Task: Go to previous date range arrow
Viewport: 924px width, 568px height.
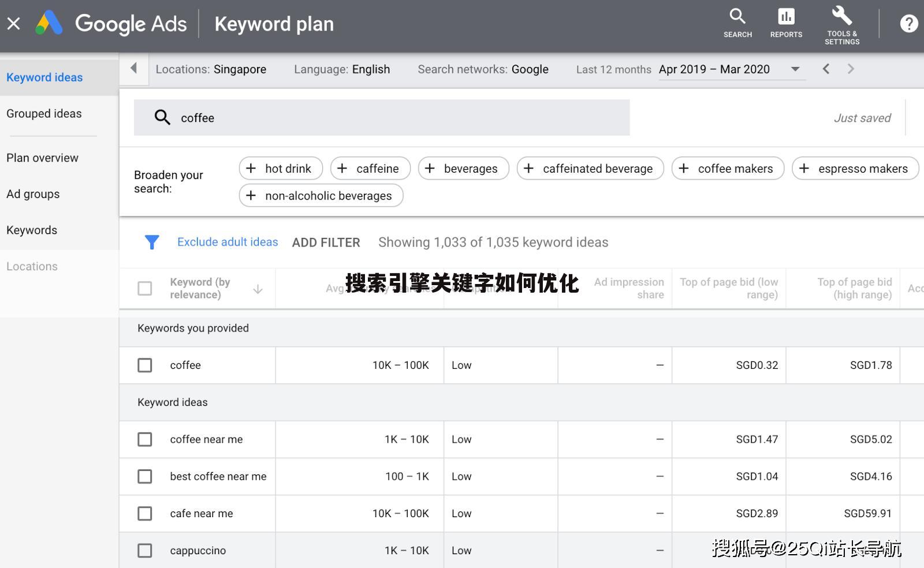Action: [x=826, y=69]
